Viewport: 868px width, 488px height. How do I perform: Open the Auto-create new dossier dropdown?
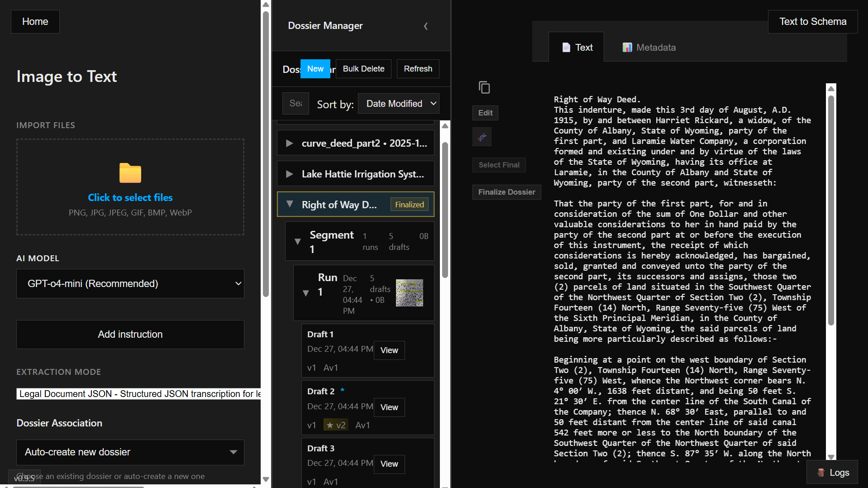[x=130, y=452]
